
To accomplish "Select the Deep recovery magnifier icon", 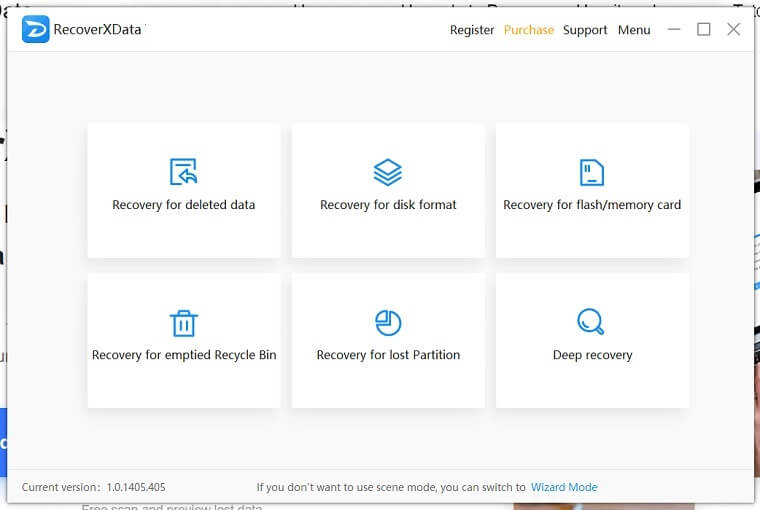I will 591,321.
